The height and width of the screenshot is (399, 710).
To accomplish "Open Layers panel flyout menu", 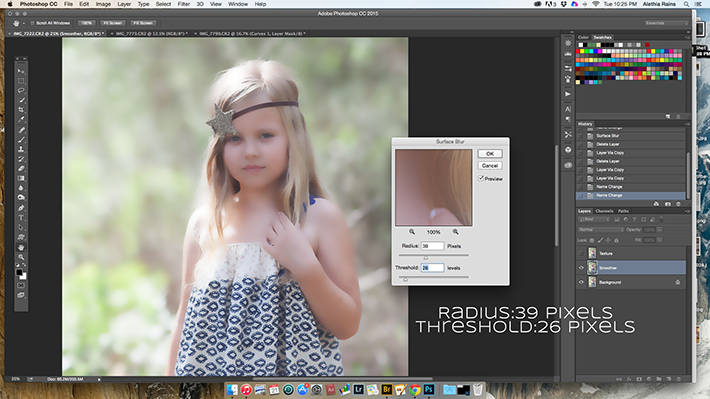I will [x=687, y=211].
